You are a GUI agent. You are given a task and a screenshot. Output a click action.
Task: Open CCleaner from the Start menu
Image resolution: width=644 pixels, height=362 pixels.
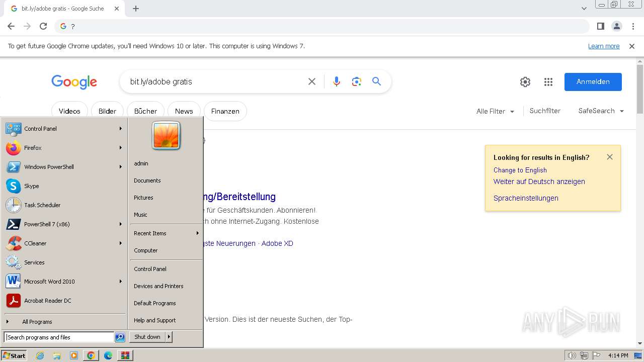tap(64, 243)
